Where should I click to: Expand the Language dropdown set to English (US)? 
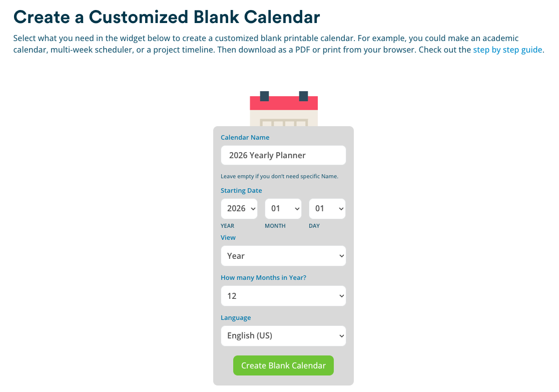click(x=283, y=336)
